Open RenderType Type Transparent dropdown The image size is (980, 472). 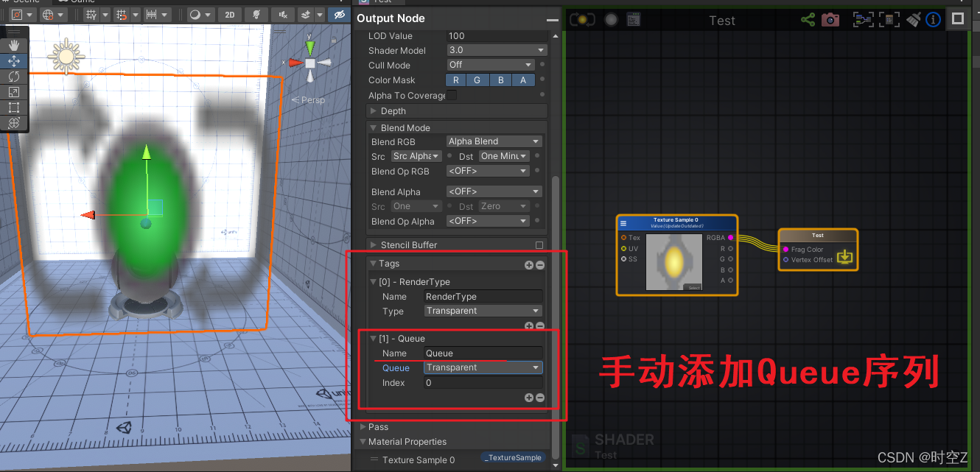(483, 311)
